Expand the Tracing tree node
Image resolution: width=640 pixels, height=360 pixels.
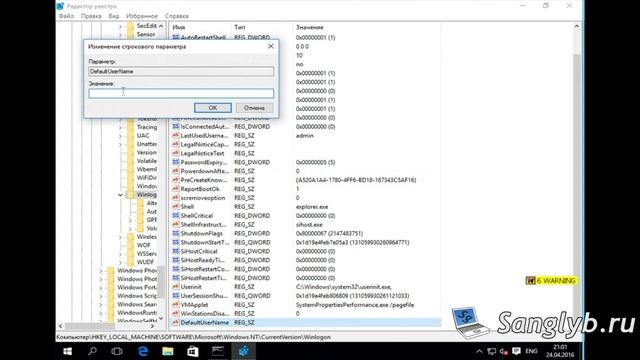(120, 127)
